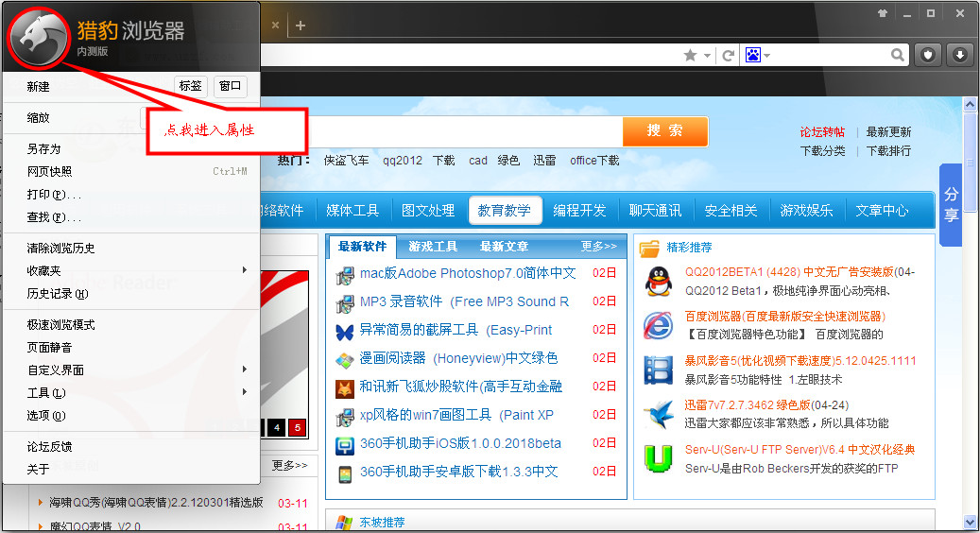Switch to 最新软件 list tab

(363, 247)
